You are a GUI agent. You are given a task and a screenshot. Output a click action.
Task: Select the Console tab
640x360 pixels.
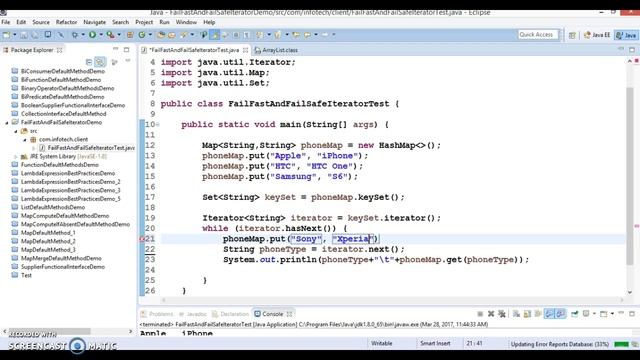[273, 314]
